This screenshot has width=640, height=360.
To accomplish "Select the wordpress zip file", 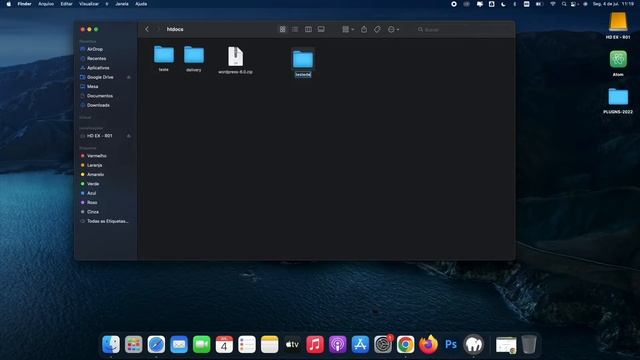I will 236,56.
